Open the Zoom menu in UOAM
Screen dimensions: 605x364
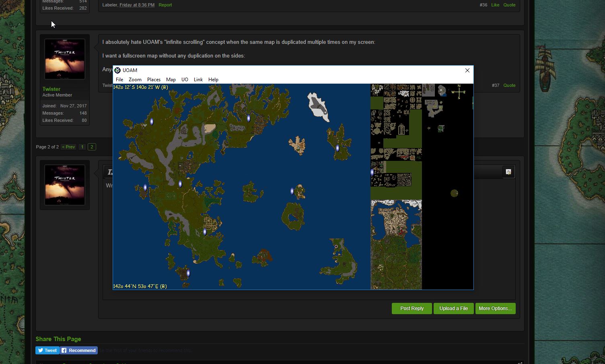coord(135,80)
